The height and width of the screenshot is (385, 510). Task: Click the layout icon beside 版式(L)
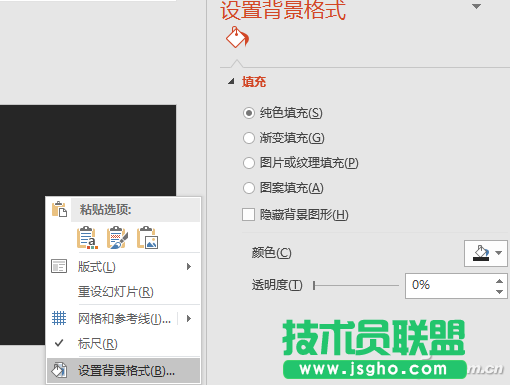[x=59, y=266]
